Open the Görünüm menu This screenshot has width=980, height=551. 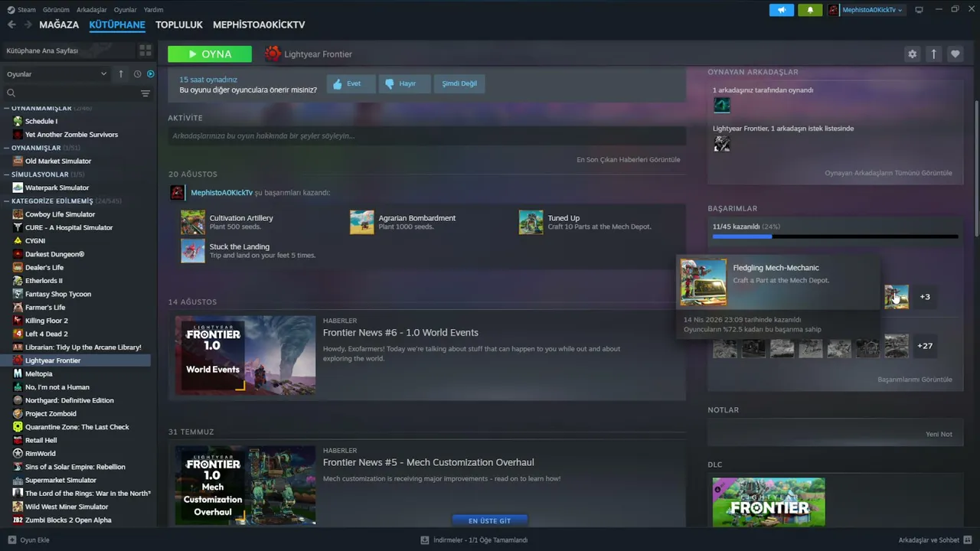[x=56, y=10]
